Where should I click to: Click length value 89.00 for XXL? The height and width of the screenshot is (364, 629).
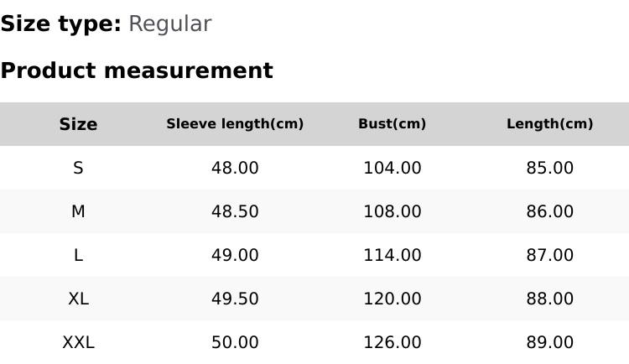[x=549, y=342]
